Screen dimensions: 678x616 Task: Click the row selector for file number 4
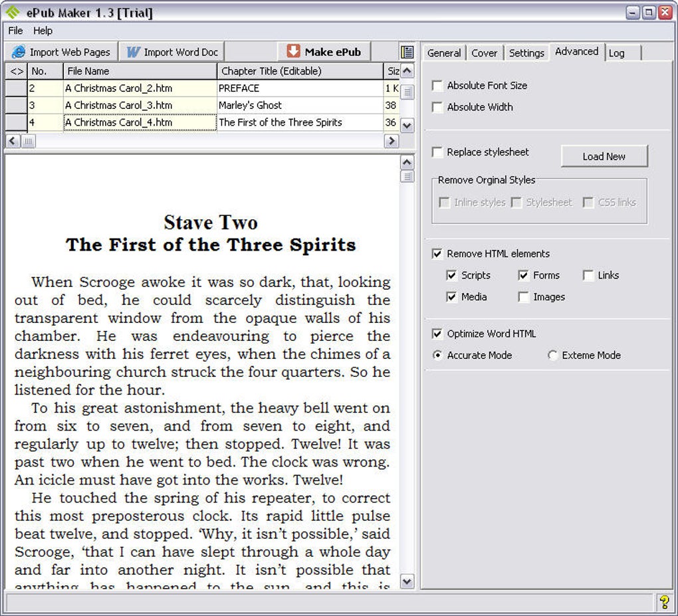coord(17,123)
